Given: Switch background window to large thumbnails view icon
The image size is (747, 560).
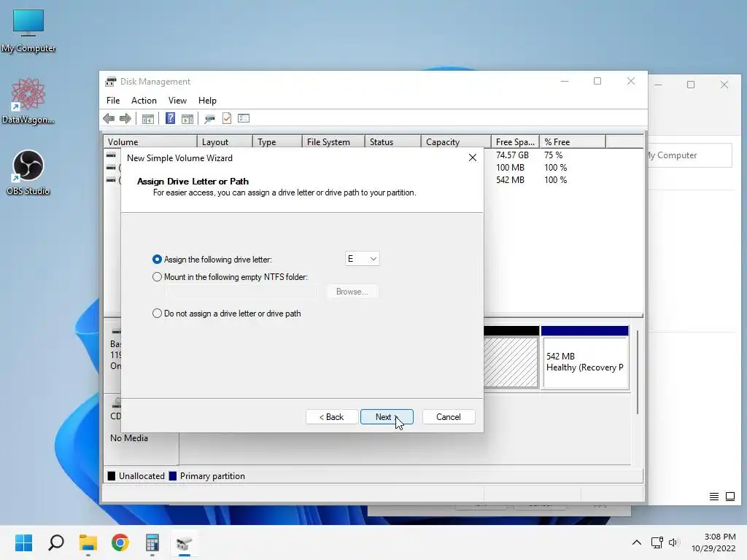Looking at the screenshot, I should (729, 497).
